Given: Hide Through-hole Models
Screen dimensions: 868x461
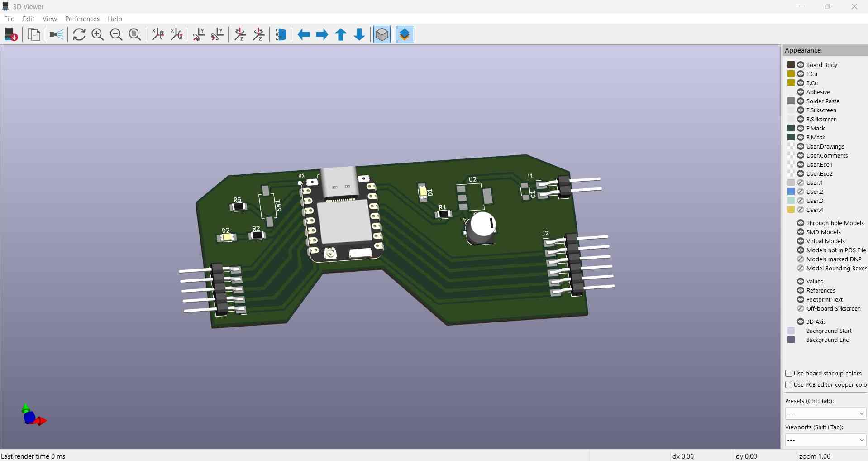Looking at the screenshot, I should [x=801, y=223].
